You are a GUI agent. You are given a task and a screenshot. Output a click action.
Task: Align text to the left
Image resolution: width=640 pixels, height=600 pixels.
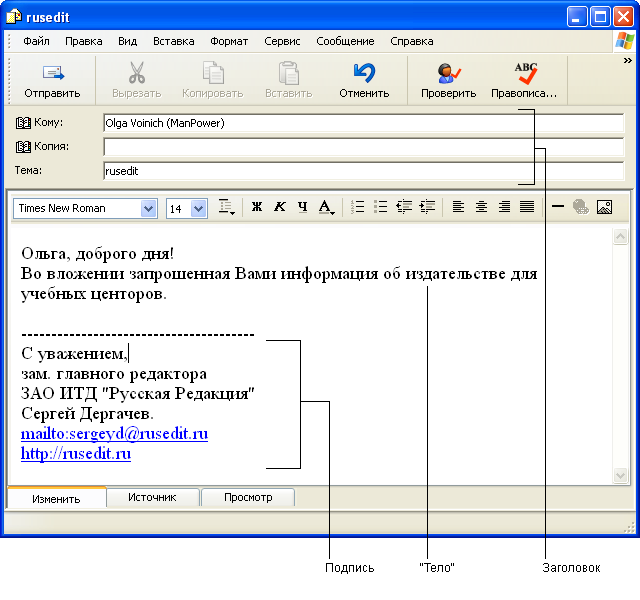458,207
